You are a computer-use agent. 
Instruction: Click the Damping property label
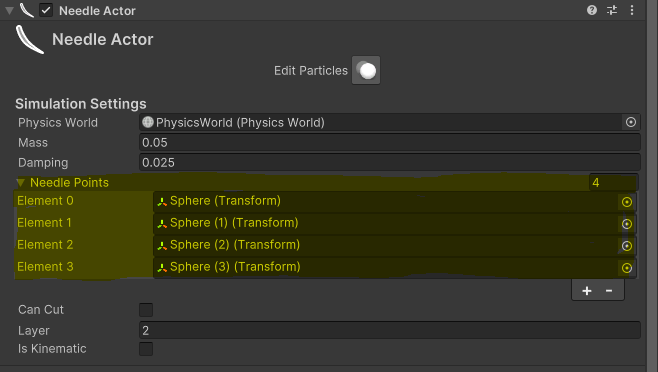click(x=43, y=162)
